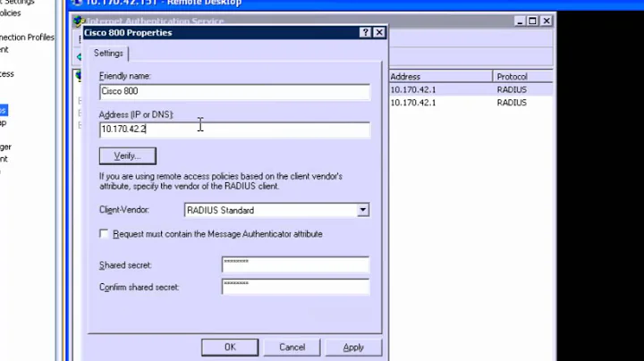Close the Internet Authentication Service window
The image size is (644, 361).
pyautogui.click(x=547, y=21)
